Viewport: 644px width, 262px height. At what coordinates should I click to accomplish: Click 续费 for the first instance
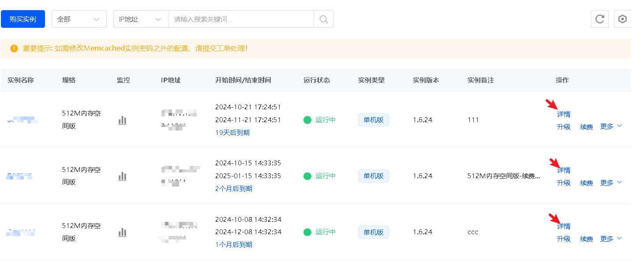[x=586, y=127]
